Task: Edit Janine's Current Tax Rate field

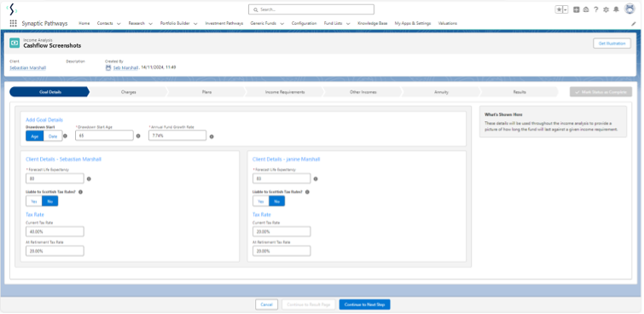Action: click(x=281, y=231)
